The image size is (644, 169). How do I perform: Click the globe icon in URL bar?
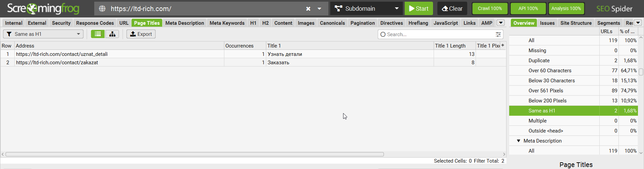click(x=102, y=9)
